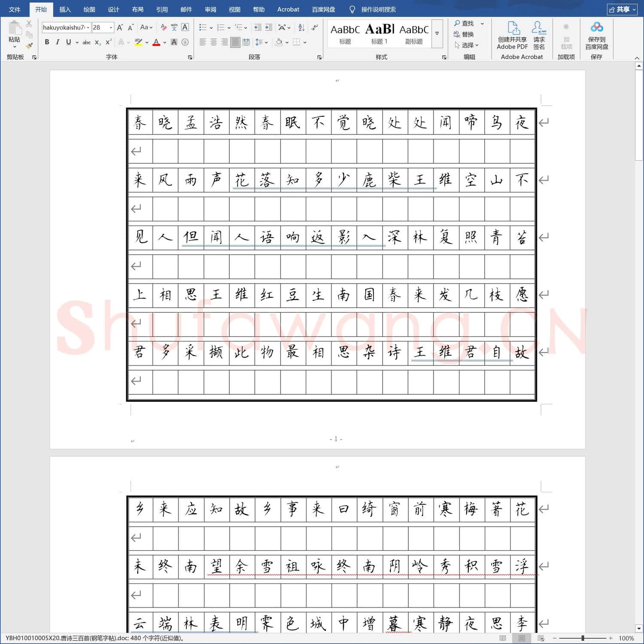Image resolution: width=644 pixels, height=644 pixels.
Task: Click the Paste (粘贴) clipboard icon
Action: (x=14, y=28)
